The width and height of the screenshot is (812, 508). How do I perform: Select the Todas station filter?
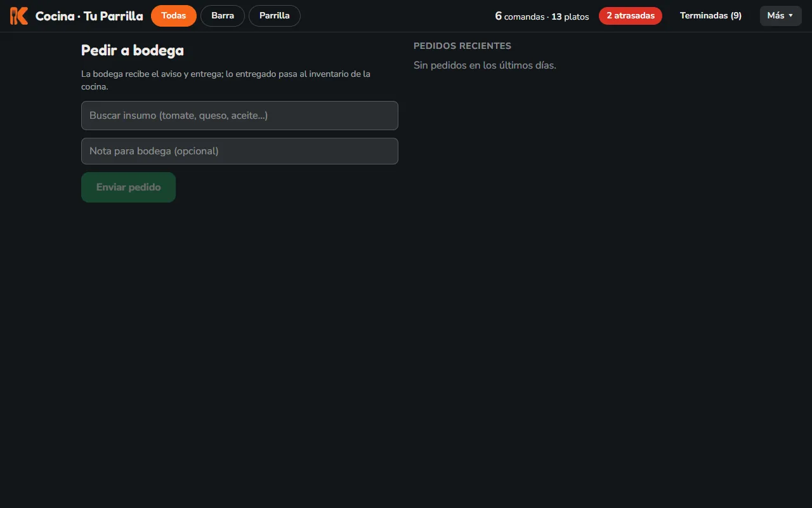click(x=174, y=16)
